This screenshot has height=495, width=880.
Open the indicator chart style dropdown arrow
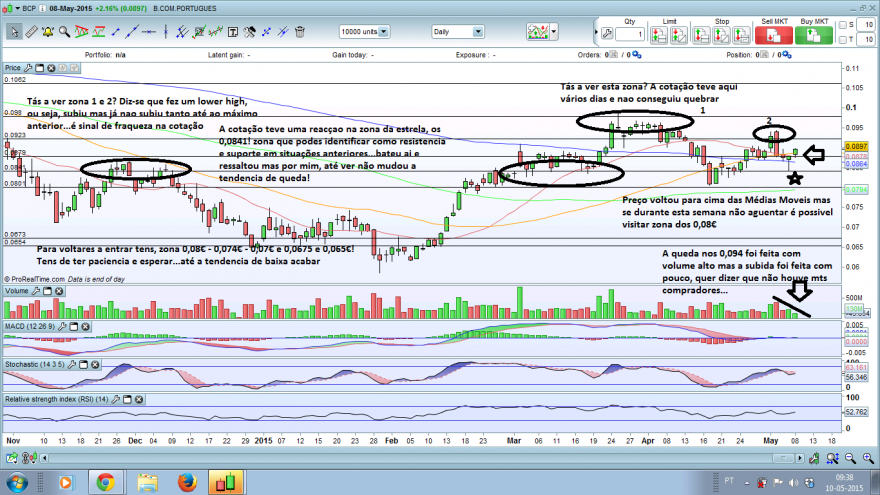pyautogui.click(x=554, y=32)
